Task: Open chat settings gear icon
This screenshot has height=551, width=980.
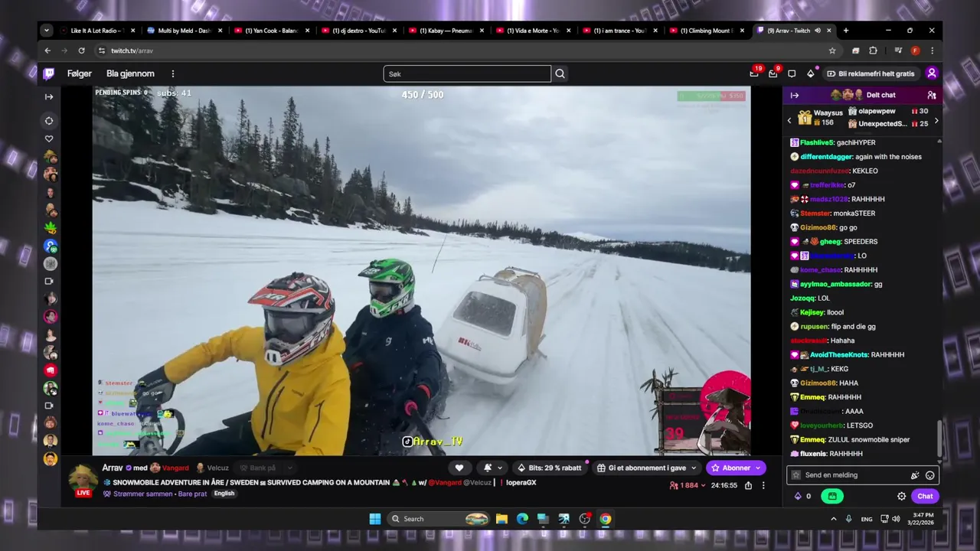Action: pyautogui.click(x=901, y=496)
